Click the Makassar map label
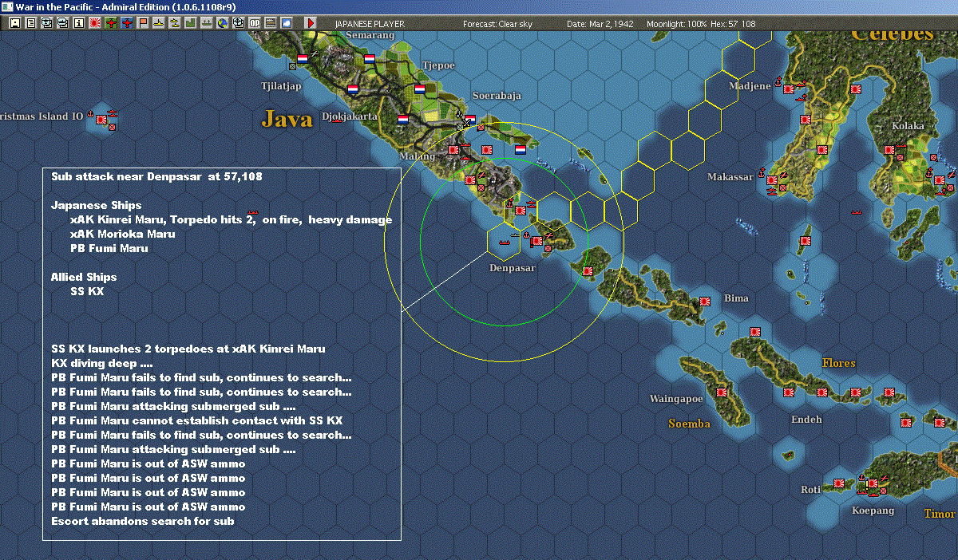This screenshot has height=560, width=958. [730, 177]
